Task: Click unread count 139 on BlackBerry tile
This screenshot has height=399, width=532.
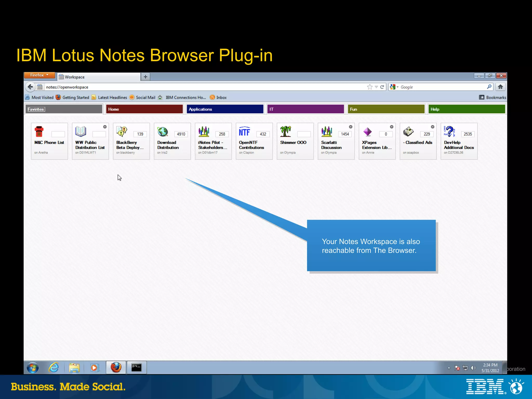Action: coord(140,134)
